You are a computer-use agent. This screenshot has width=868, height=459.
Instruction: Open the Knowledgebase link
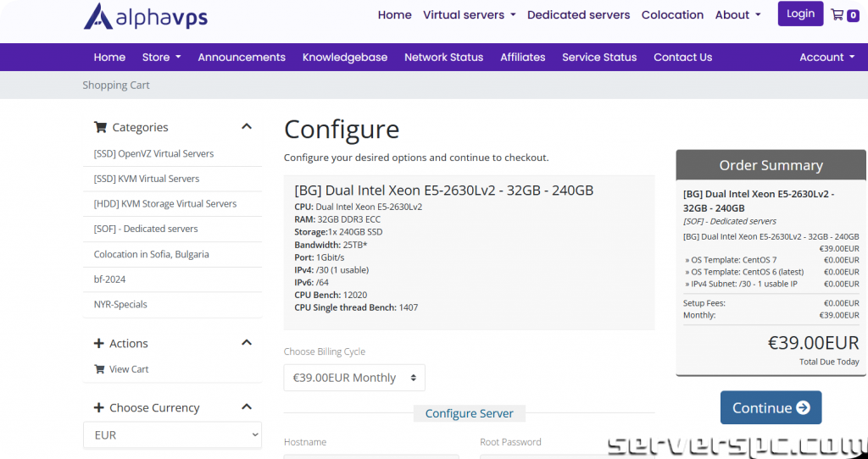pos(345,58)
